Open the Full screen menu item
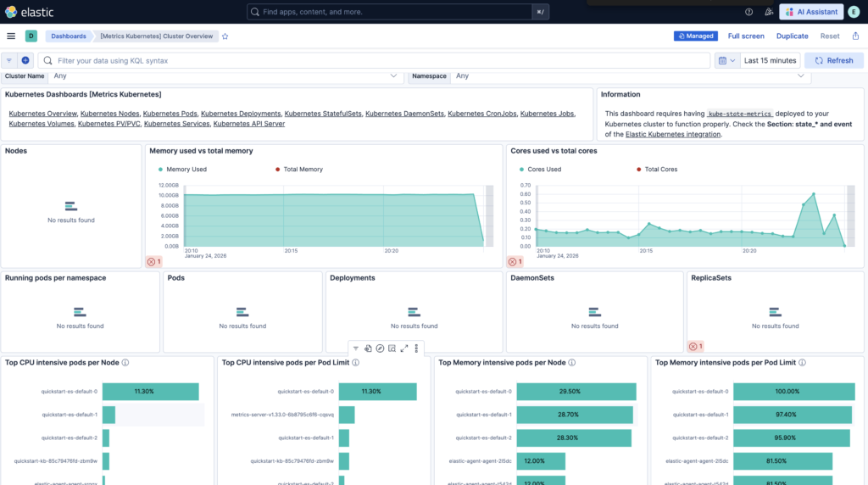 tap(746, 36)
